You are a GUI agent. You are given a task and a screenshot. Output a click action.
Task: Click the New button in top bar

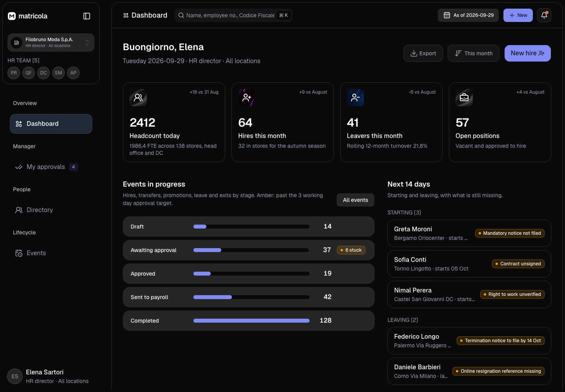(518, 15)
